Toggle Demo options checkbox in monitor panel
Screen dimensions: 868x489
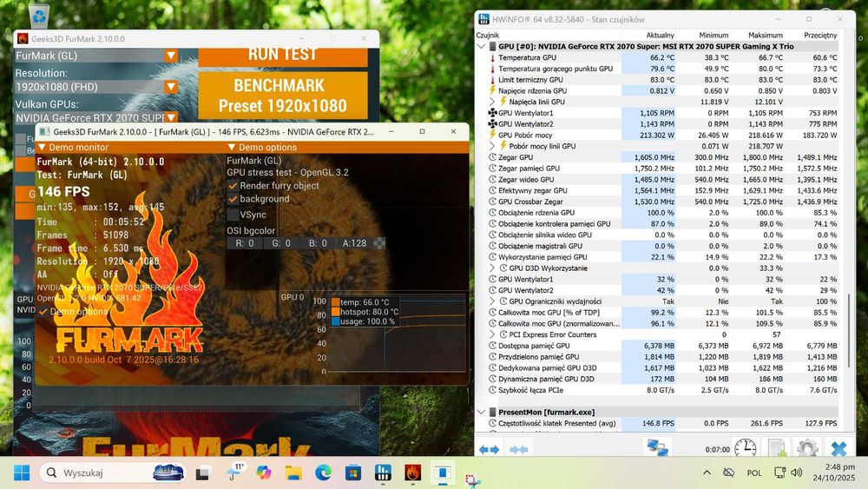tap(43, 311)
